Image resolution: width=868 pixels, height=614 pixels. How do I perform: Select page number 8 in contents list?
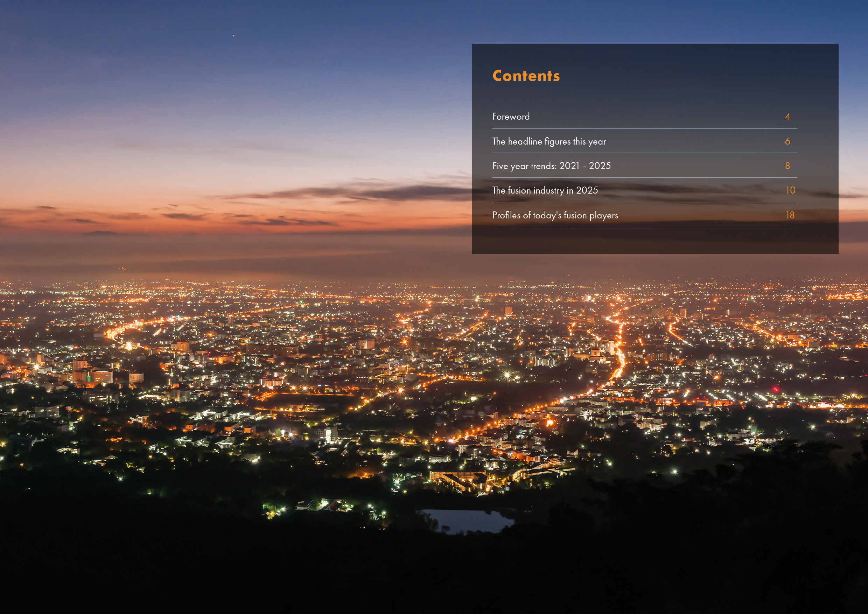click(787, 166)
